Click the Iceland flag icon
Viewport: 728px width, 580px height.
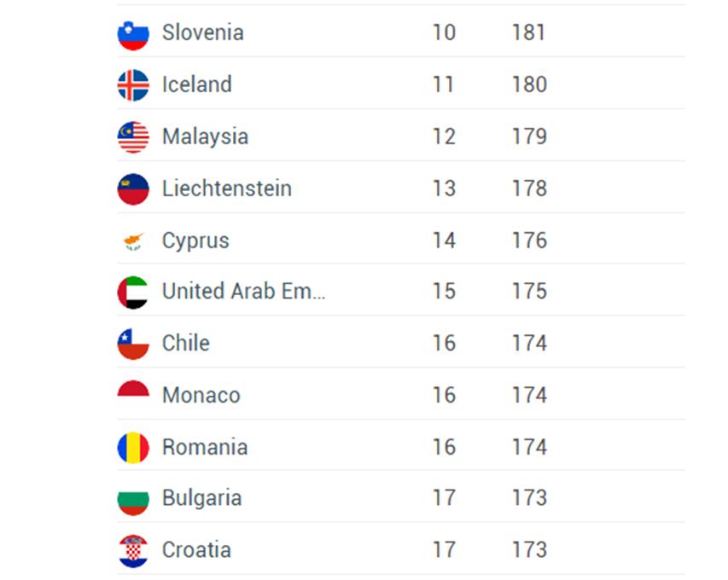pos(133,85)
